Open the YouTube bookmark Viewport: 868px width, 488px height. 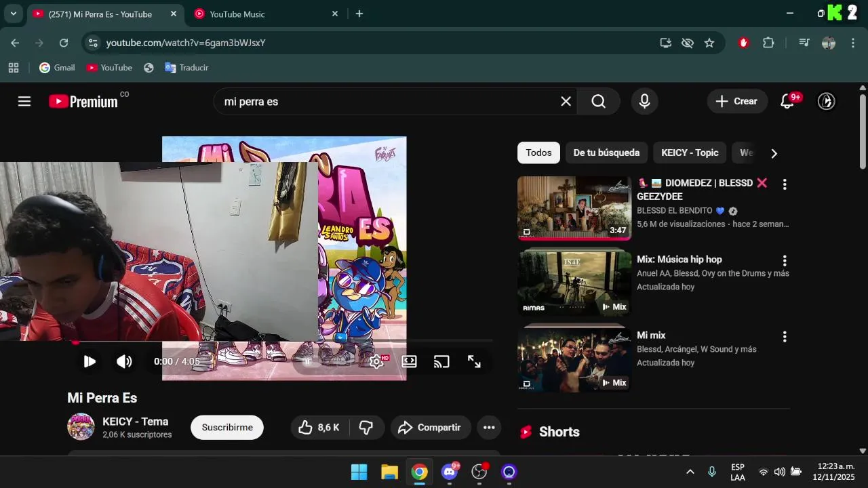[x=109, y=68]
